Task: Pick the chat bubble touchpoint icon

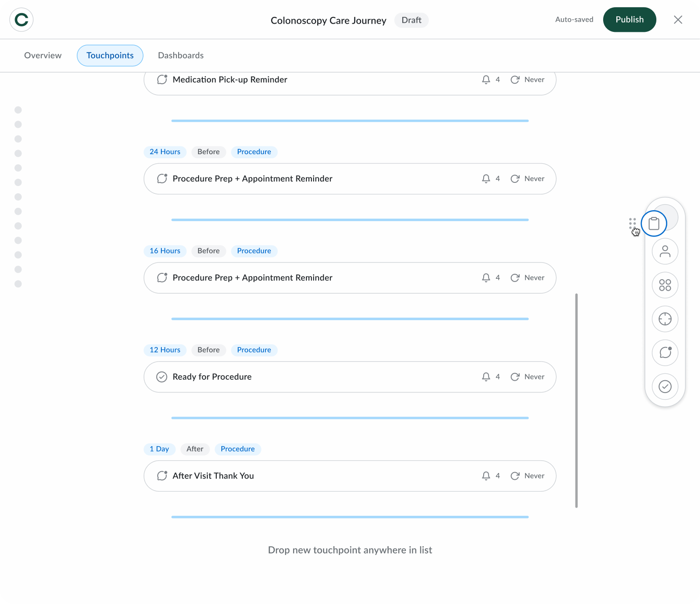Action: (x=665, y=352)
